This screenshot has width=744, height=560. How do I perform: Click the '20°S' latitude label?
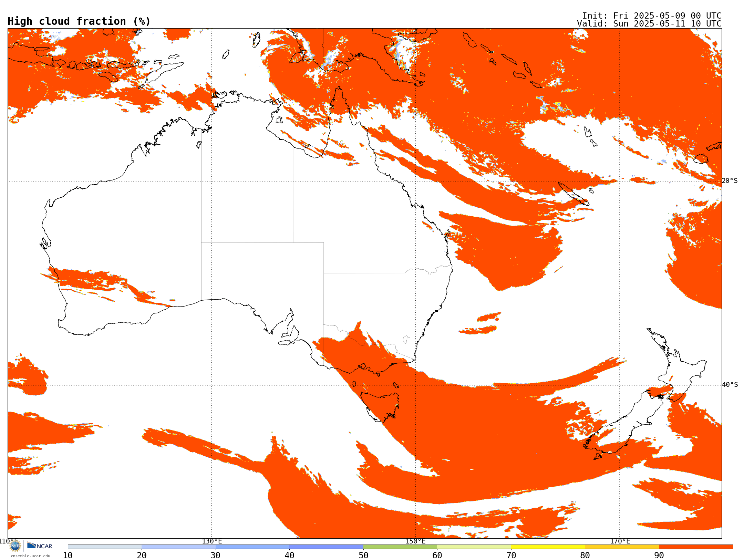[x=730, y=181]
